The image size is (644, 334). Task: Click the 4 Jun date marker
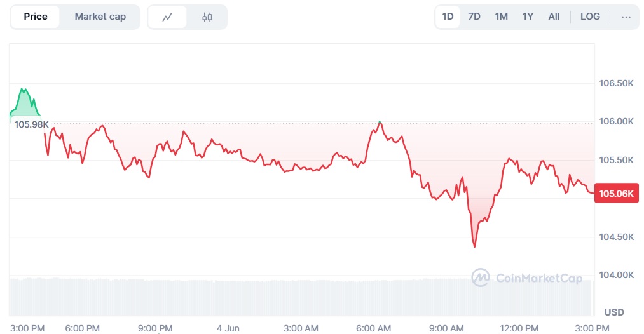coord(228,328)
